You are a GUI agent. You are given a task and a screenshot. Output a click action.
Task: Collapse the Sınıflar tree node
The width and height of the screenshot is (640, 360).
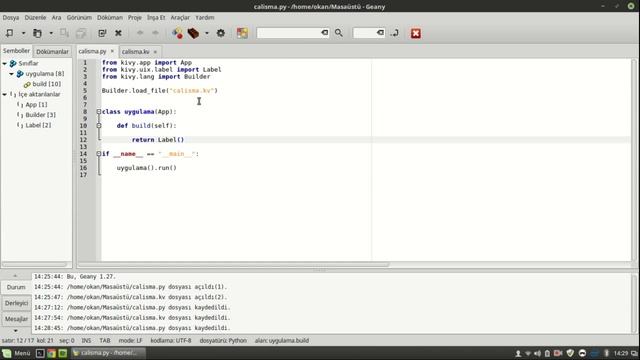4,63
